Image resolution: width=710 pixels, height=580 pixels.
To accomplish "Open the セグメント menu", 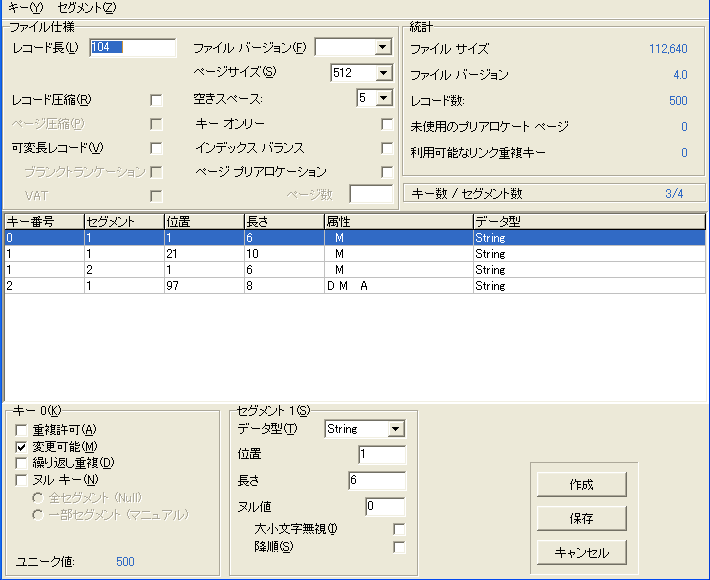I will (87, 8).
